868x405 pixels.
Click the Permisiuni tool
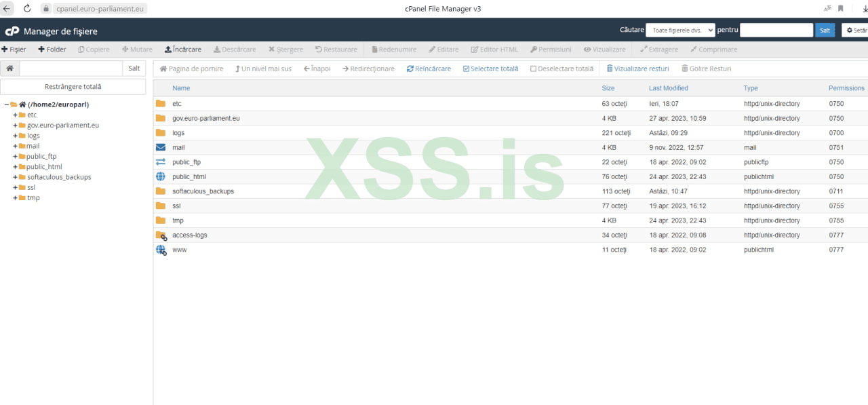pos(551,50)
